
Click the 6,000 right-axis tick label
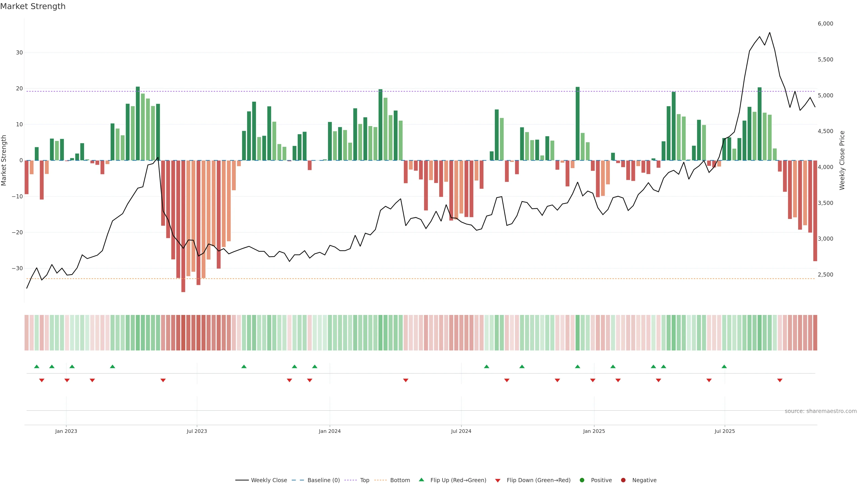pyautogui.click(x=825, y=23)
